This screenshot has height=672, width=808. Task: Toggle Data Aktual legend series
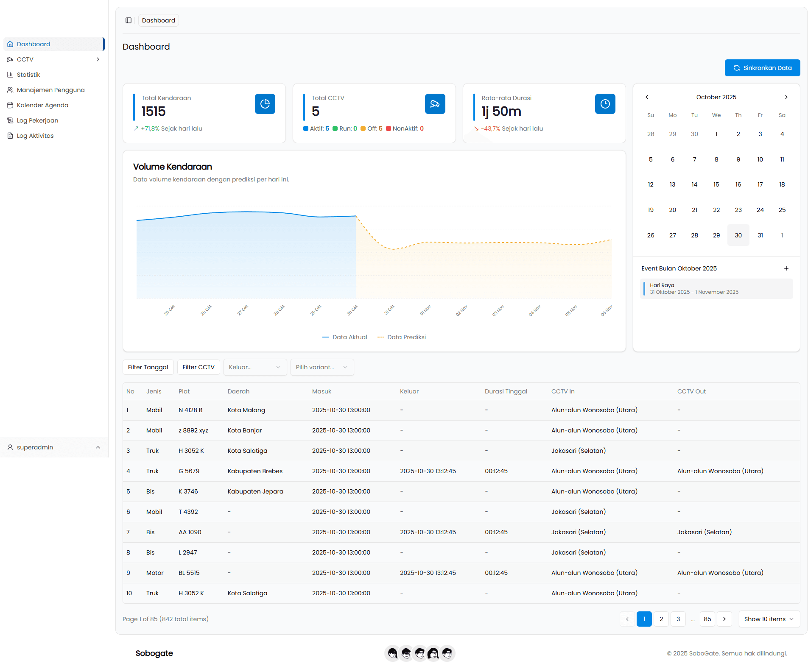coord(345,337)
